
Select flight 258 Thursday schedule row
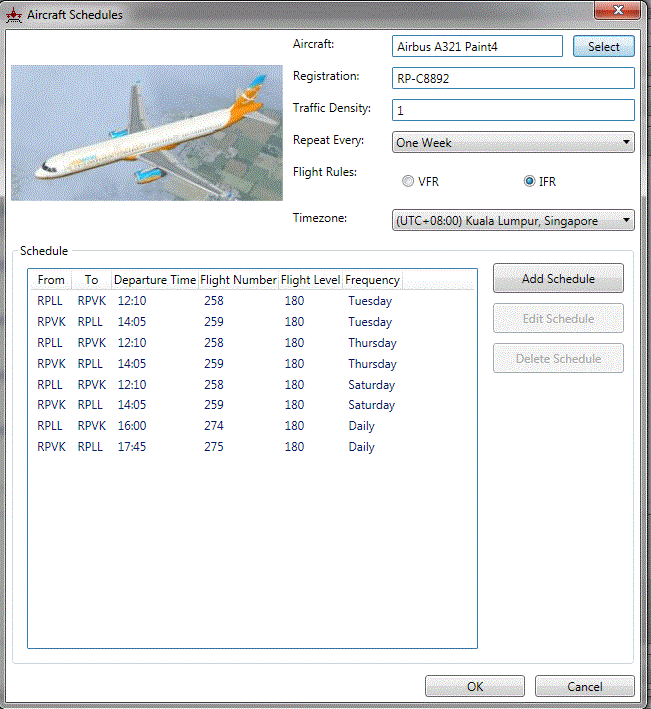[252, 343]
